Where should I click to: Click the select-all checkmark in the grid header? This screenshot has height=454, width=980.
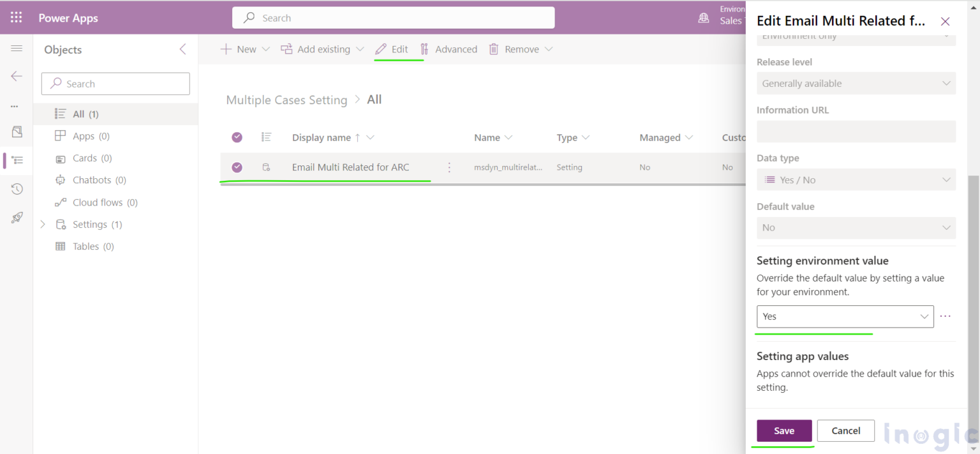click(237, 137)
